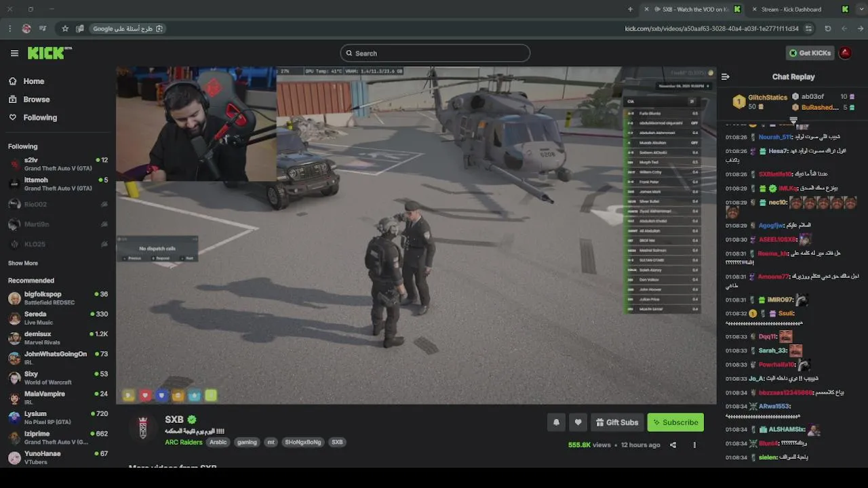This screenshot has height=488, width=868.
Task: Expand Show More under Following
Action: tap(23, 263)
